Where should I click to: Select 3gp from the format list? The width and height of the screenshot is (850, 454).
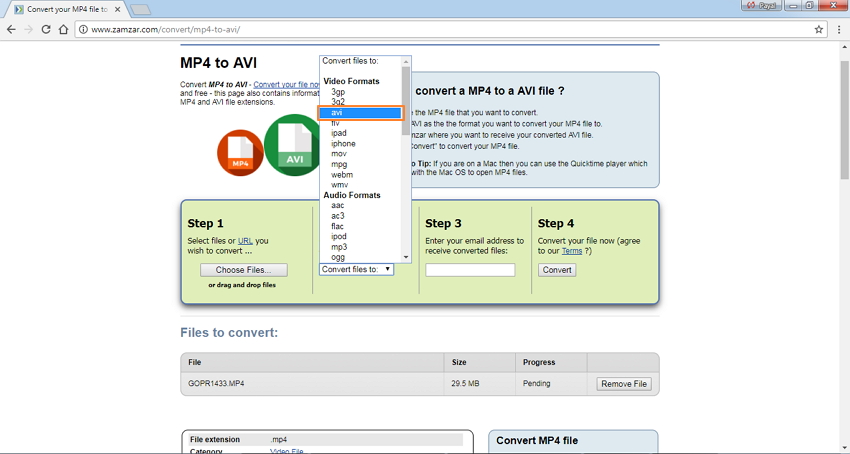(x=338, y=92)
